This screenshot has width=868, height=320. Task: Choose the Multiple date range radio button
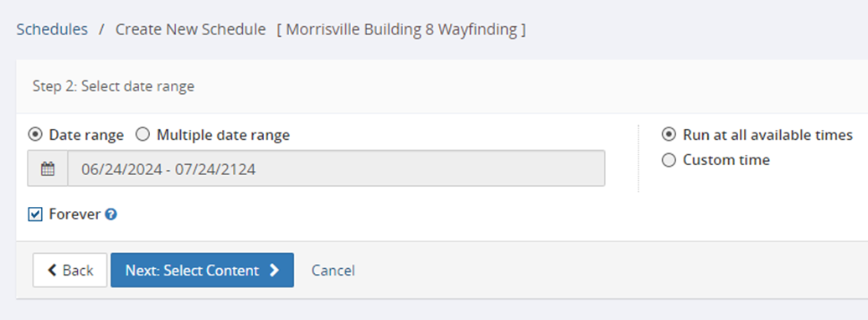(x=142, y=135)
